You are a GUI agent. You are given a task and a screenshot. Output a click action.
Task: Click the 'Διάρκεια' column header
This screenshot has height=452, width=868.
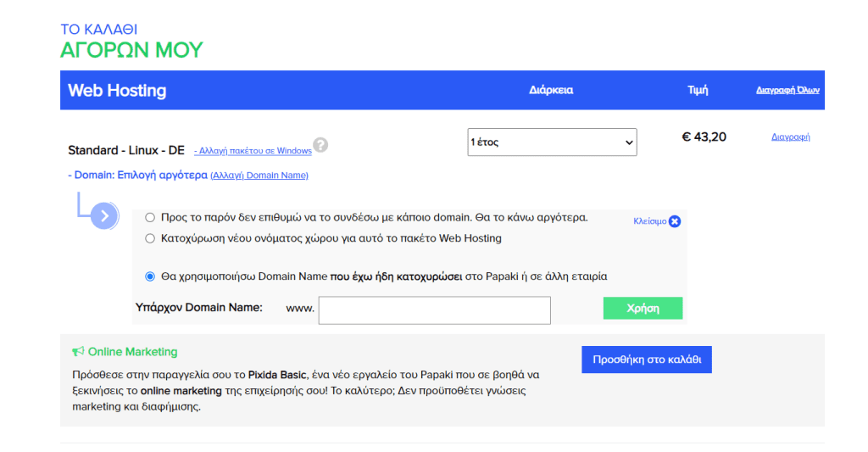(551, 90)
